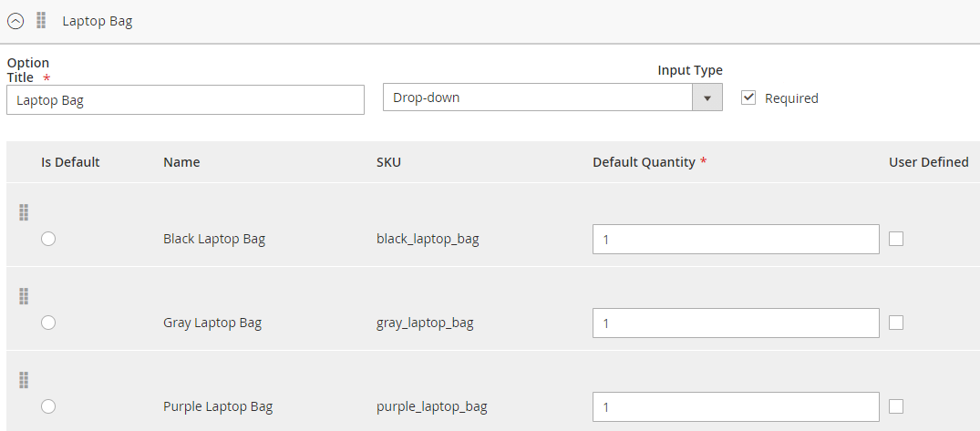The height and width of the screenshot is (431, 980).
Task: Click the Gray Laptop Bag row drag handle
Action: click(x=25, y=296)
